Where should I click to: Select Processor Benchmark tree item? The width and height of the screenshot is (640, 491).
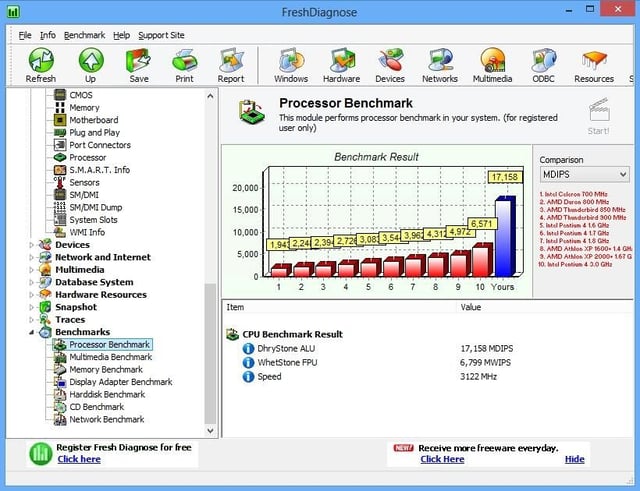[109, 345]
